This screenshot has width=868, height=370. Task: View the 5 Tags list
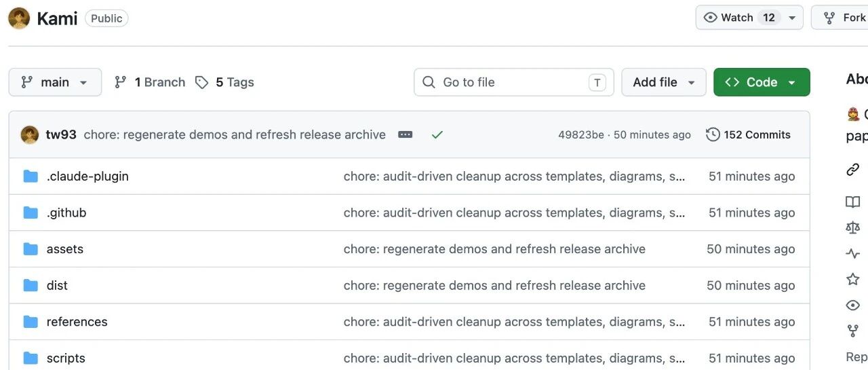(224, 82)
